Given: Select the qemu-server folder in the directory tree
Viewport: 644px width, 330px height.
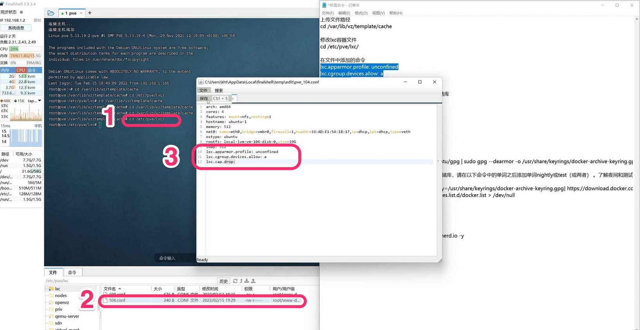Looking at the screenshot, I should pos(67,316).
